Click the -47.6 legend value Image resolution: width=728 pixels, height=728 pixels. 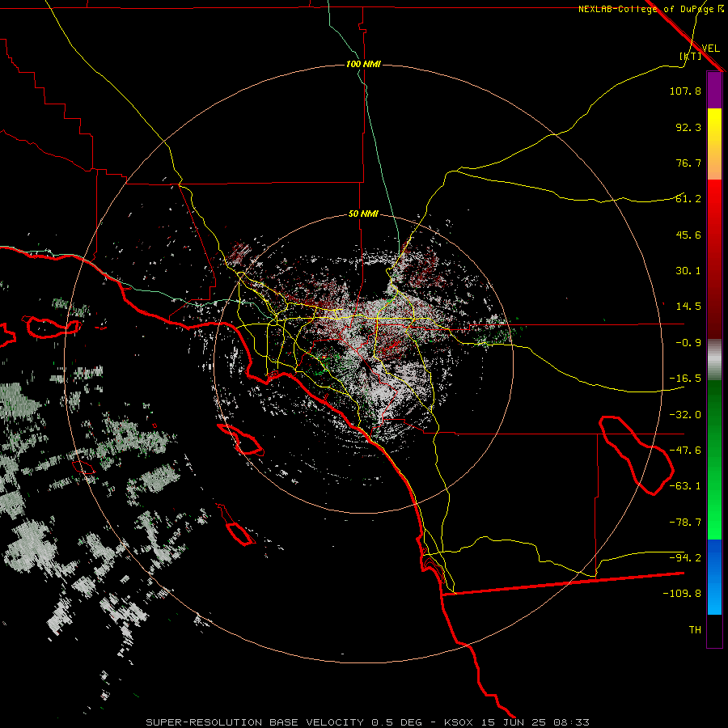(x=685, y=451)
